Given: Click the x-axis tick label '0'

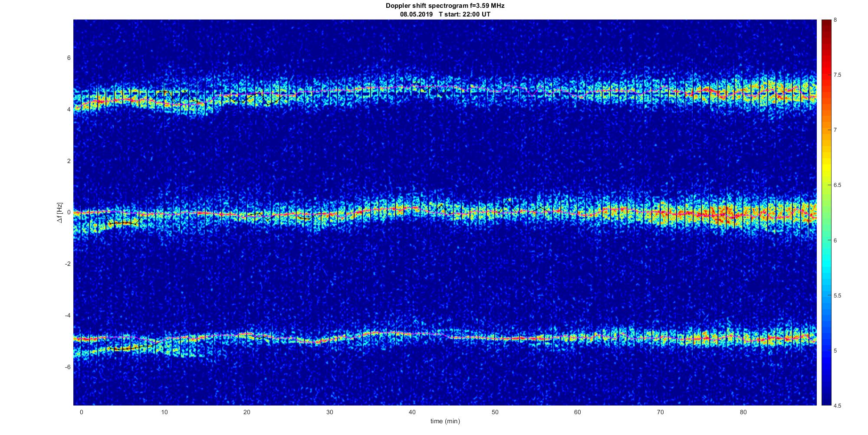Looking at the screenshot, I should (81, 412).
